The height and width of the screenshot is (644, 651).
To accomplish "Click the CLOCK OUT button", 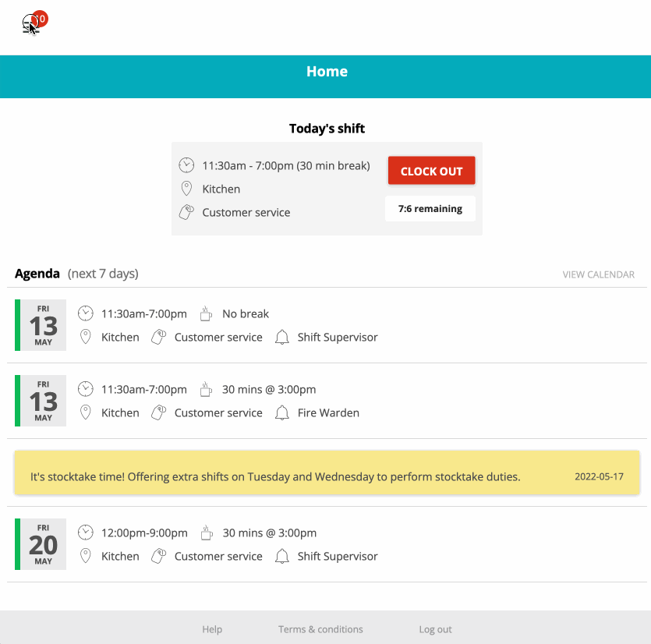I will [431, 170].
